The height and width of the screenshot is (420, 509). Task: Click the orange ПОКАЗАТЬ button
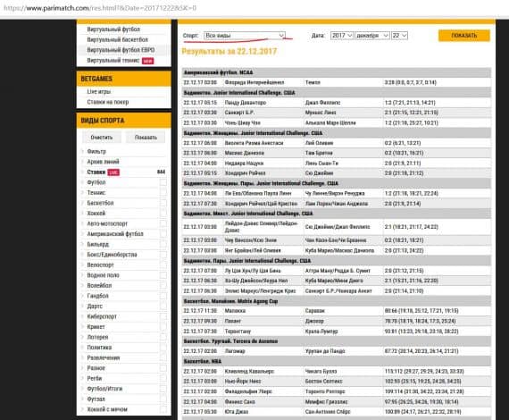point(463,36)
